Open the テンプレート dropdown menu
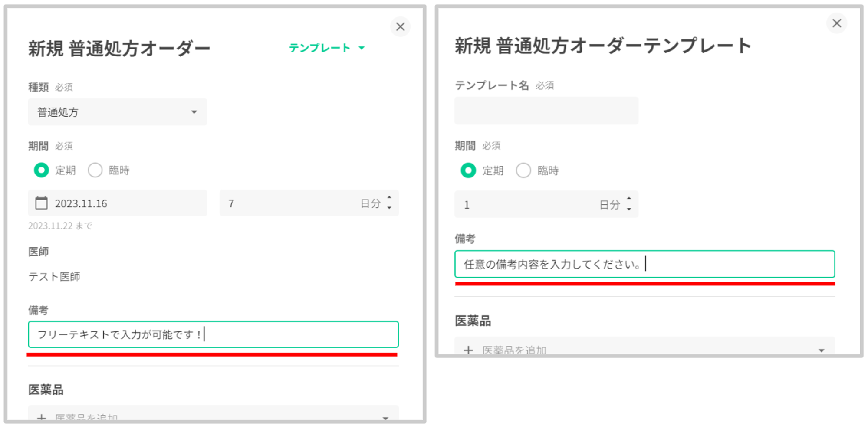 [x=326, y=48]
